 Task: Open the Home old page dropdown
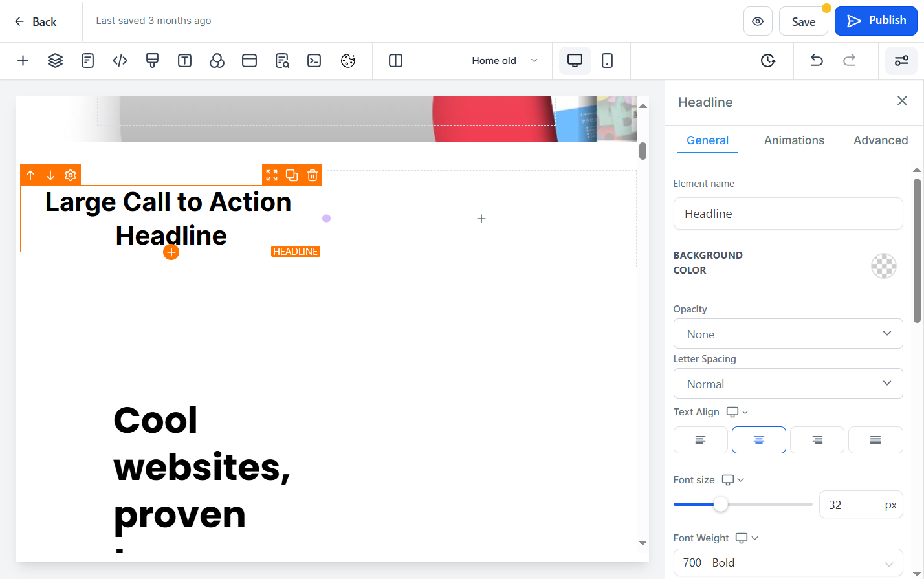[x=505, y=61]
